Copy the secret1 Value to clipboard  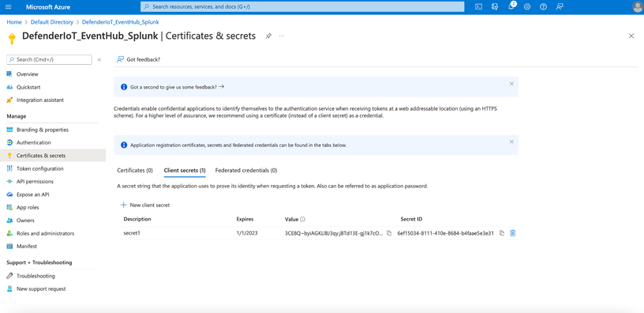pos(389,233)
